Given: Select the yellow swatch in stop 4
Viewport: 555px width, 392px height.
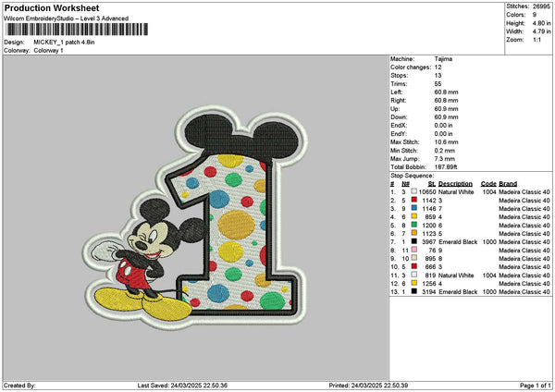Looking at the screenshot, I should (x=413, y=216).
